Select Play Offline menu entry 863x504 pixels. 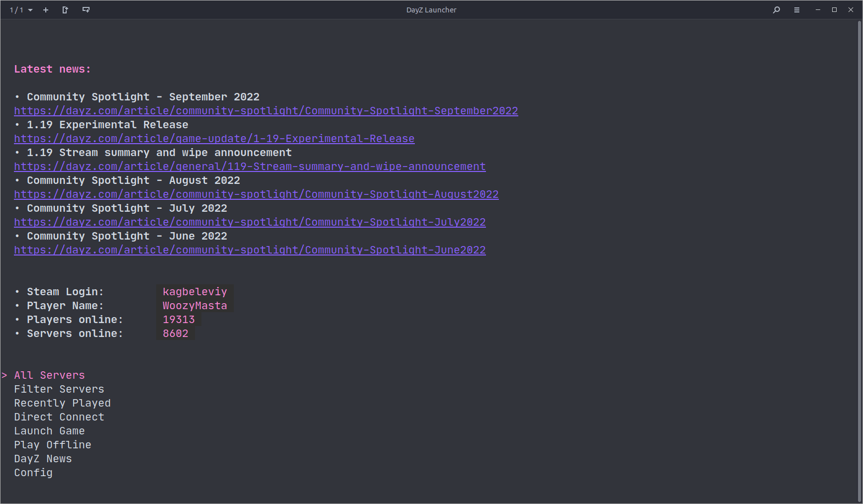click(53, 445)
